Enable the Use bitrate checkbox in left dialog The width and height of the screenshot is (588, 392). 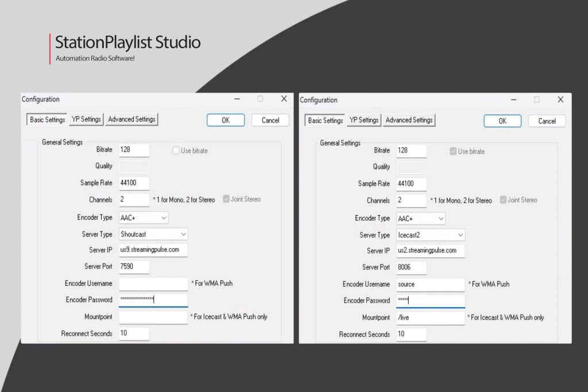[175, 150]
